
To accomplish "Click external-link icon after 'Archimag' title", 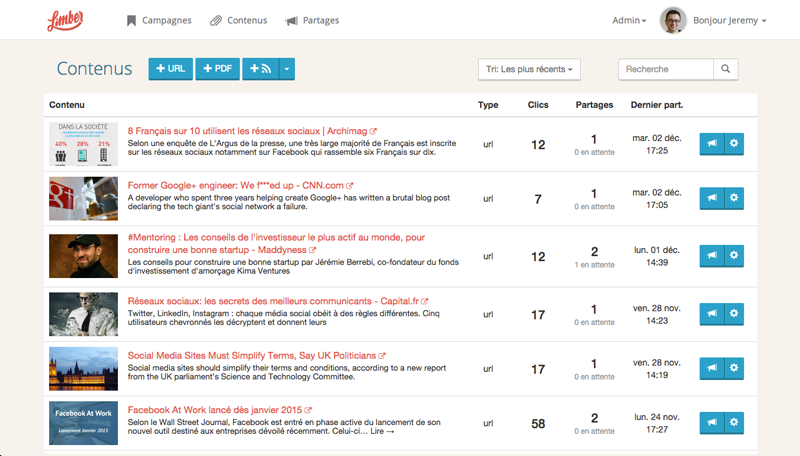I will [373, 131].
